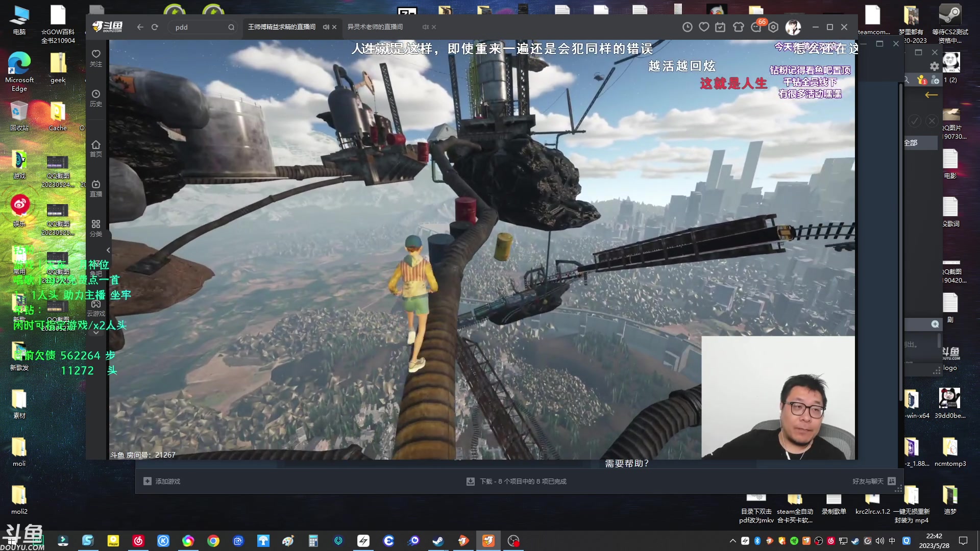This screenshot has width=980, height=551.
Task: Open the moli2 folder on desktop
Action: [19, 500]
